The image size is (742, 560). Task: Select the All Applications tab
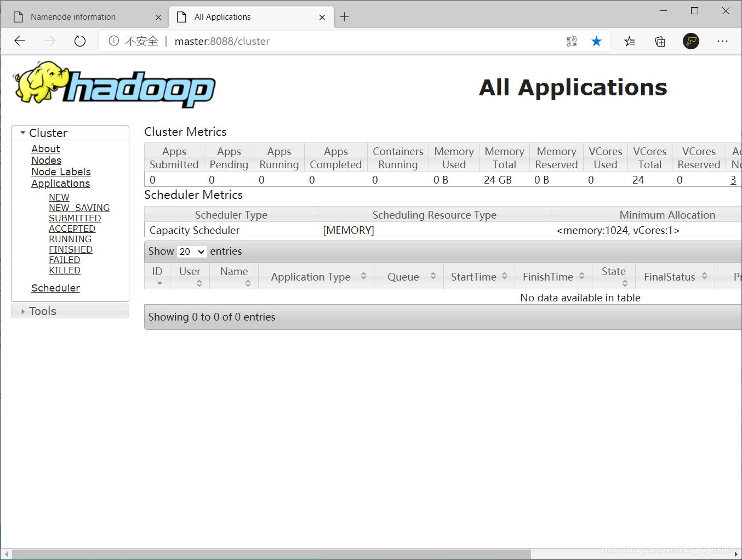coord(252,17)
